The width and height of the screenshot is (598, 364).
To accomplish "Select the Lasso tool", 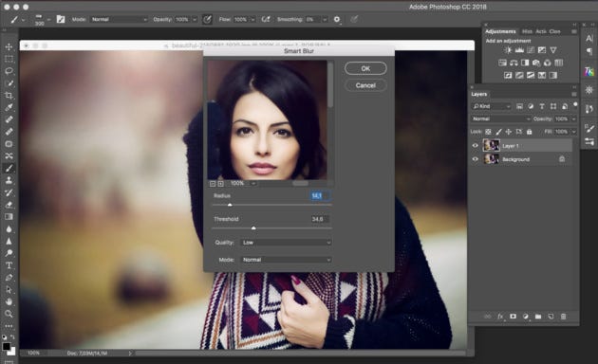I will pos(9,71).
